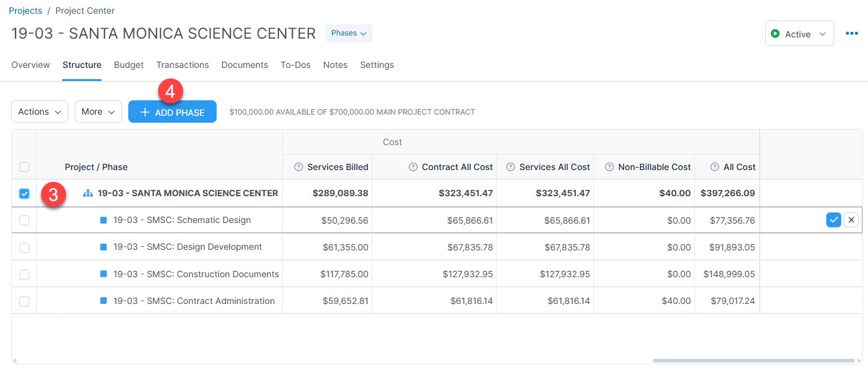Navigate back using the Projects breadcrumb link
Viewport: 868px width, 370px height.
25,10
